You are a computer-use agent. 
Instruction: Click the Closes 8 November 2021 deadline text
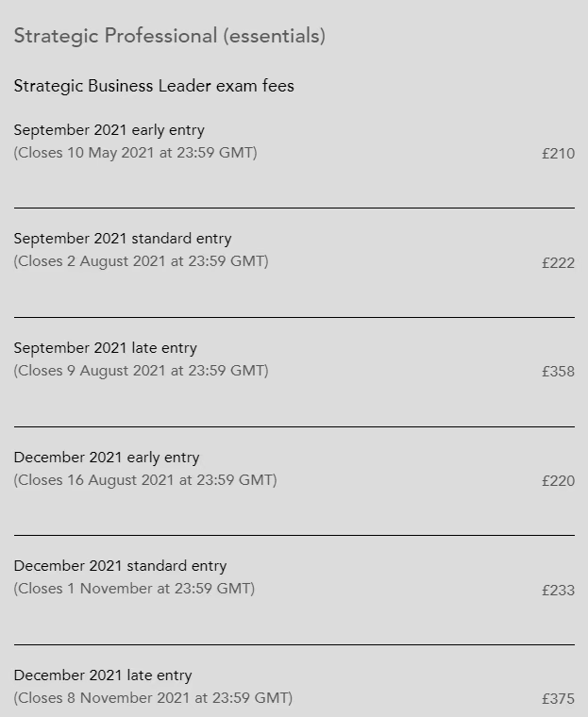tap(153, 697)
